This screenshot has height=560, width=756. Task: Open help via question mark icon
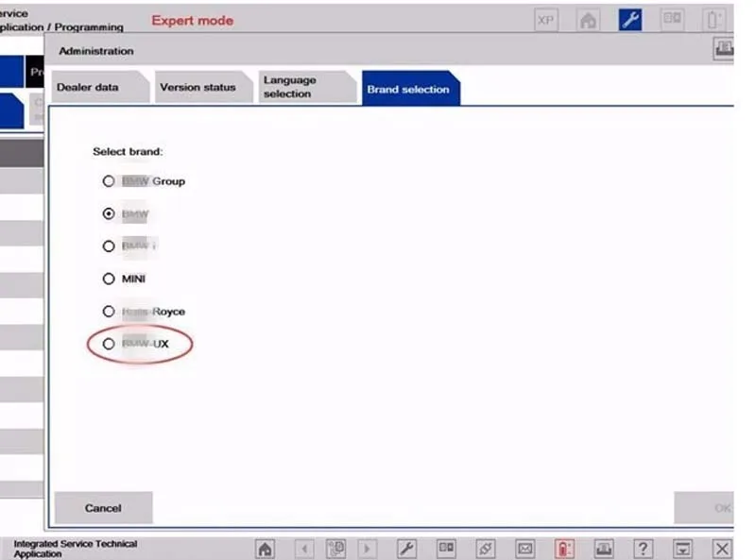click(x=643, y=549)
